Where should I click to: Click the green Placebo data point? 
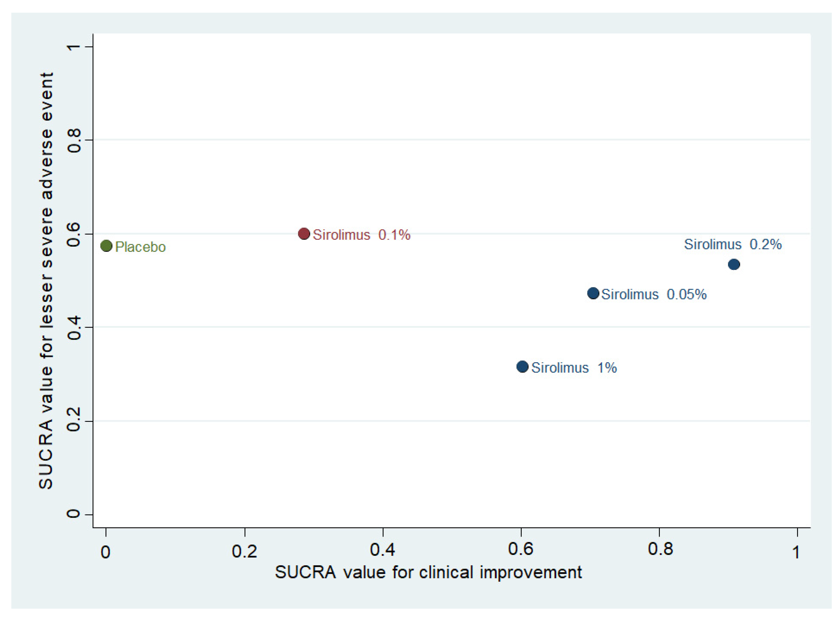pos(106,246)
